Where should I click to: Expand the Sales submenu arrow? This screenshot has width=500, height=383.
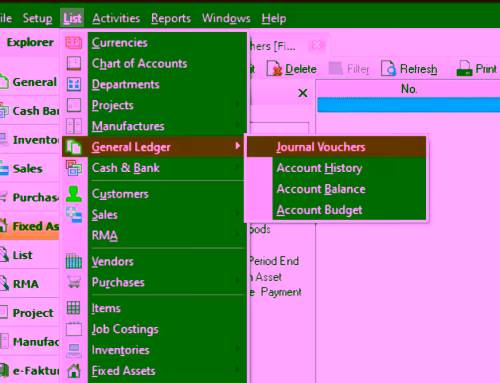[x=238, y=213]
